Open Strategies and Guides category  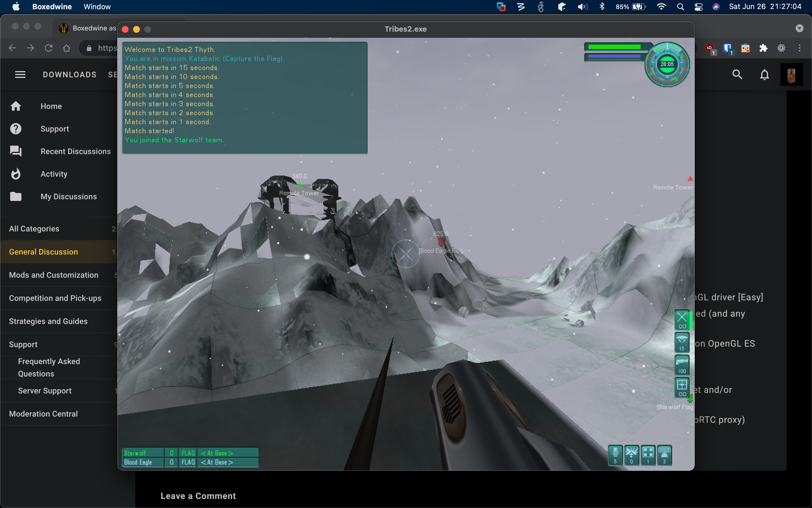(59, 321)
